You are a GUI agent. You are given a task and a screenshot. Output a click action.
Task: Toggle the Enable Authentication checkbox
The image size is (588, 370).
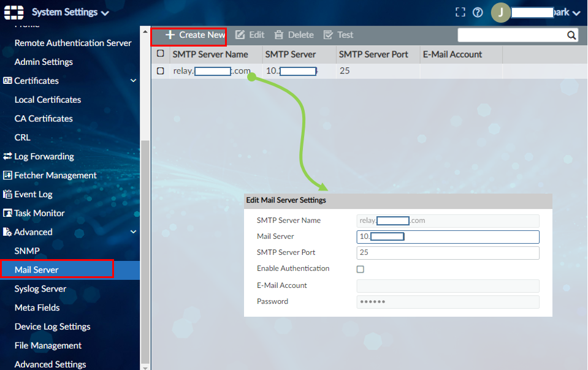360,269
